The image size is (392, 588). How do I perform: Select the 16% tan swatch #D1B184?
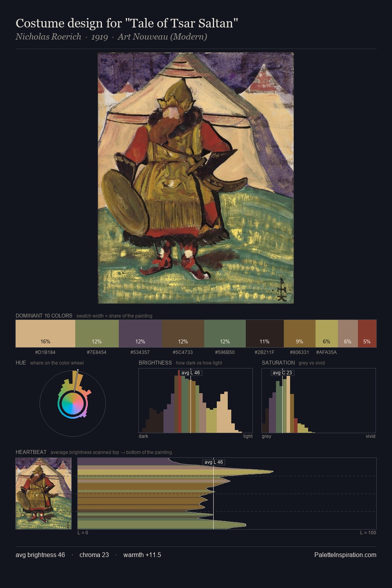(45, 334)
